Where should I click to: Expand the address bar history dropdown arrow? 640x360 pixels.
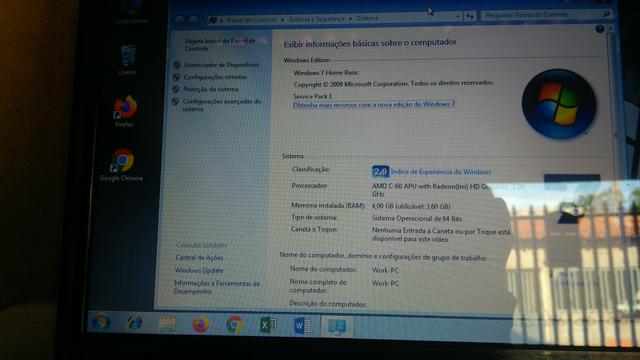click(x=458, y=17)
